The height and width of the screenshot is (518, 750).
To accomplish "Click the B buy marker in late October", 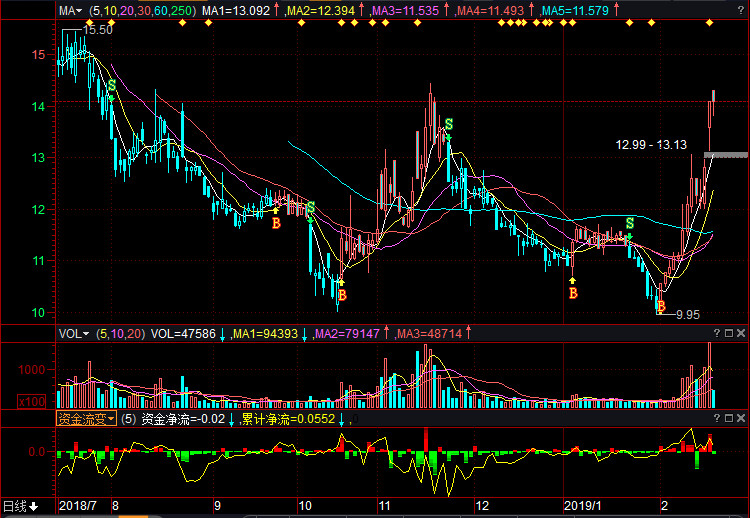I will coord(341,295).
